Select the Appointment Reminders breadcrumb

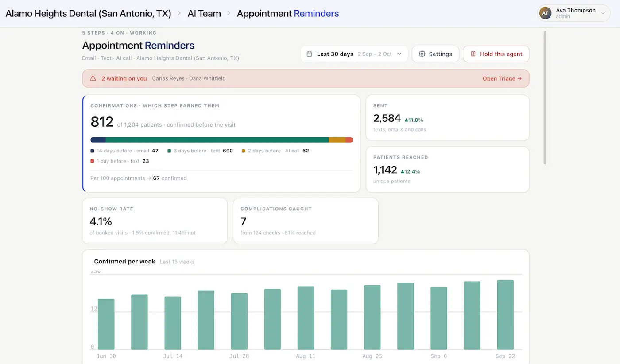(x=288, y=13)
